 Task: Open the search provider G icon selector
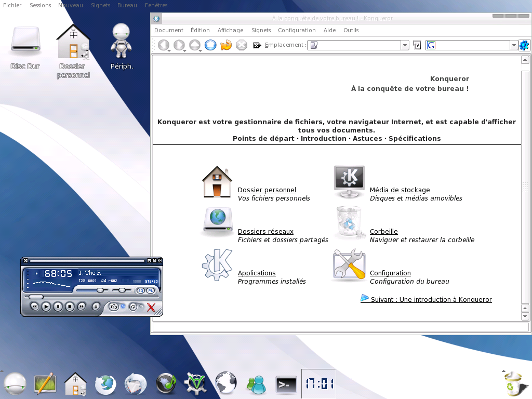click(431, 45)
